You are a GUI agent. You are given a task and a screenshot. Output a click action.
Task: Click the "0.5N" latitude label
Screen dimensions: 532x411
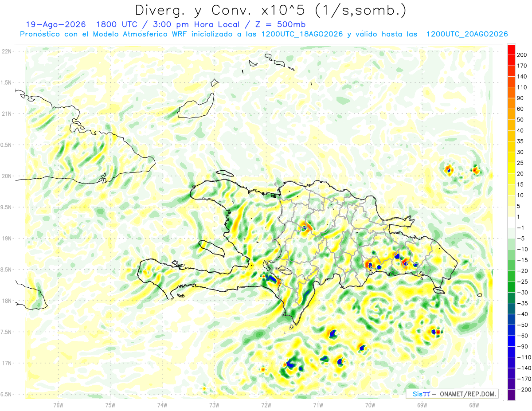(6, 145)
